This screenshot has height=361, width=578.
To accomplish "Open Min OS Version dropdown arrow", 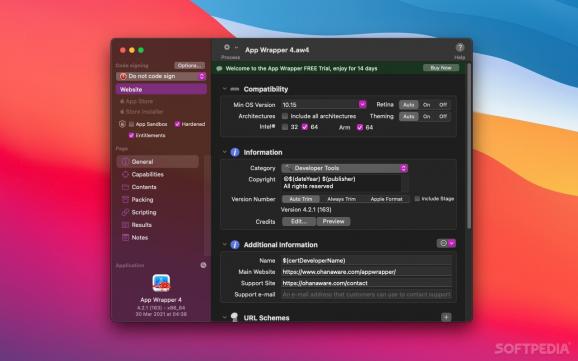I will tap(362, 105).
